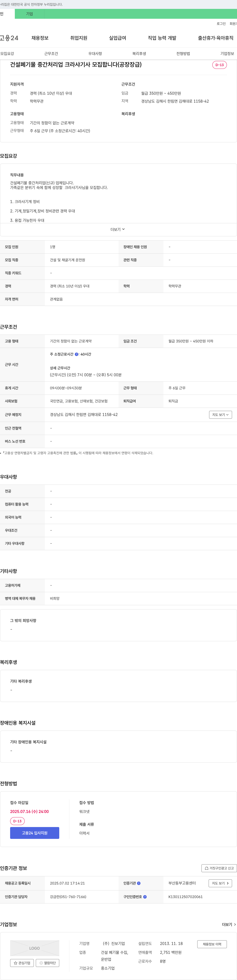This screenshot has width=237, height=980.
Task: Jump to the 근무조건 section tab
Action: 51,54
